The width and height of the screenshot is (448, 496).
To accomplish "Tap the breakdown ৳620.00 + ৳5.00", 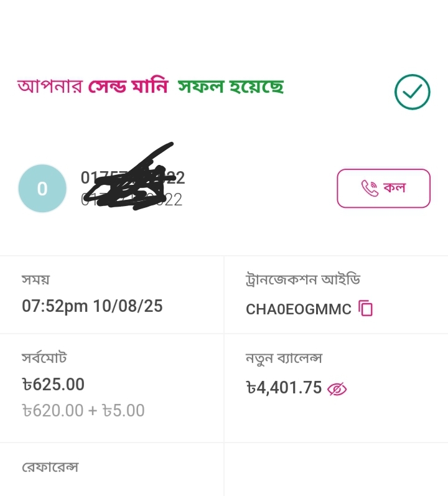I will (x=83, y=411).
